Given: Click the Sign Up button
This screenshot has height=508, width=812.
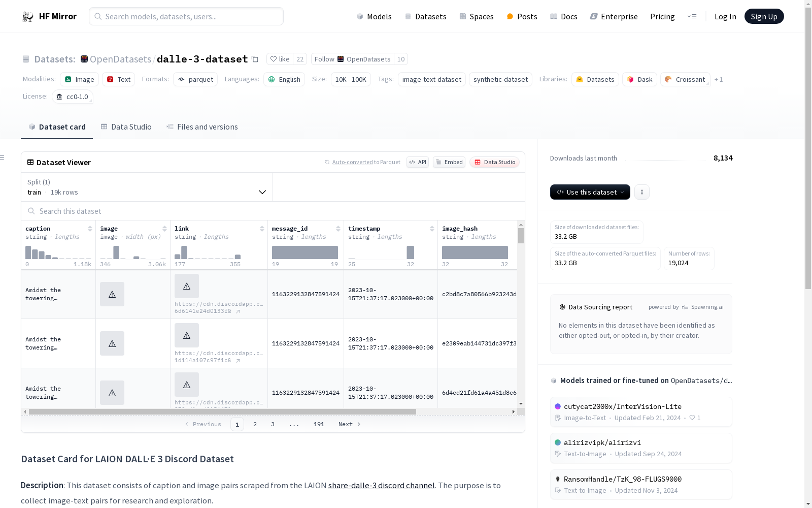Looking at the screenshot, I should coord(764,17).
